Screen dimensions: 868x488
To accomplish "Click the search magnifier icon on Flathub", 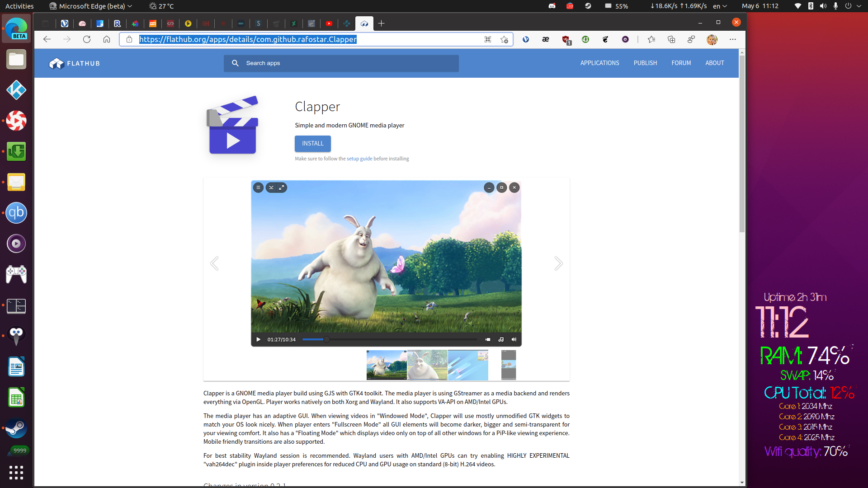I will click(x=235, y=63).
